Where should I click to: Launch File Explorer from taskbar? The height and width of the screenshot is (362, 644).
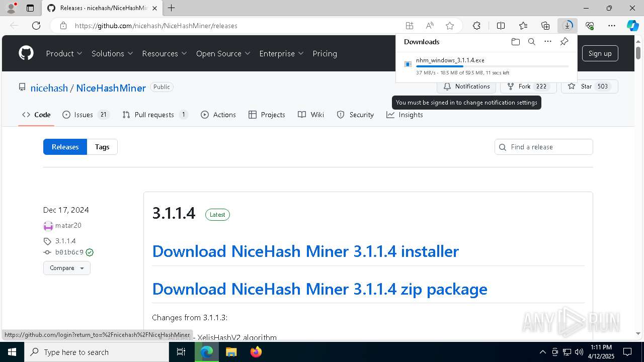(231, 352)
